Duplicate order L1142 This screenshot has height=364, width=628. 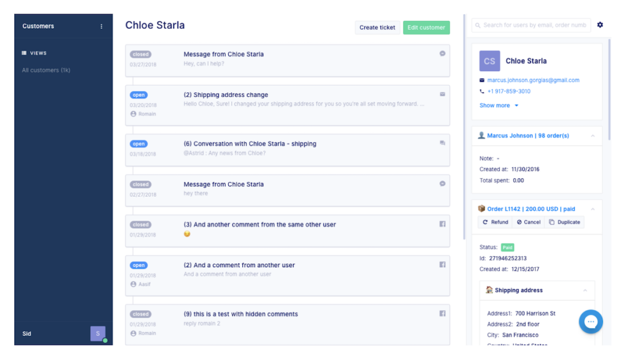[564, 222]
